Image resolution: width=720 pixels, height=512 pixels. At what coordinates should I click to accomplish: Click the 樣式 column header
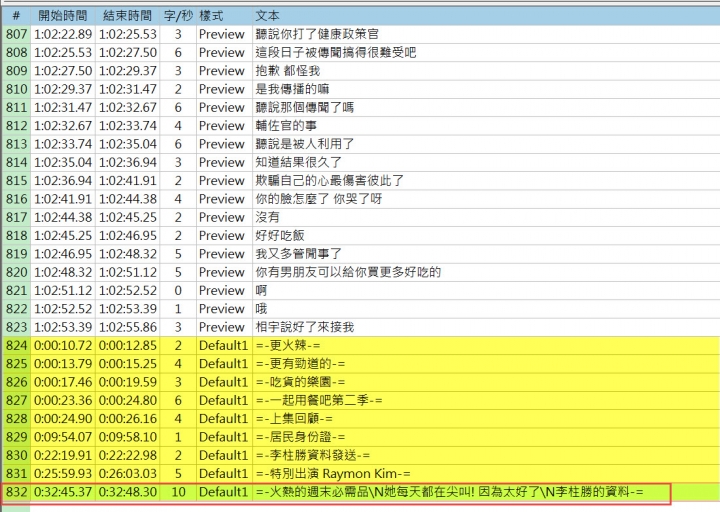click(x=225, y=16)
